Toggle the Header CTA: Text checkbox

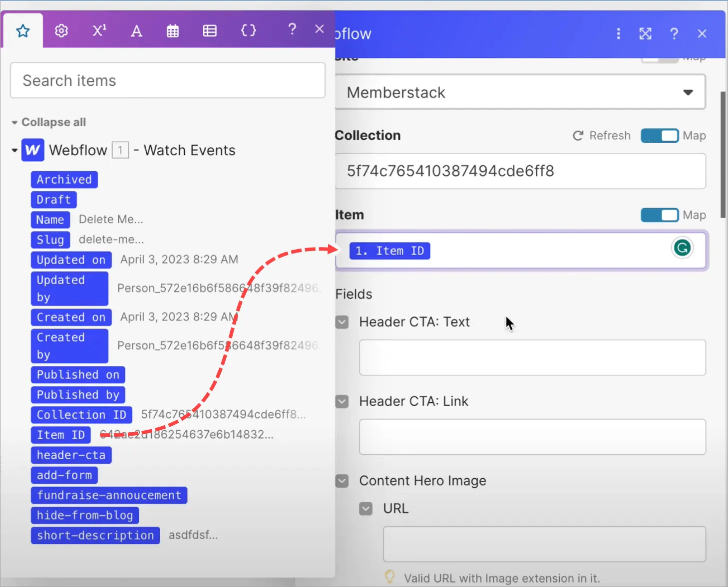click(342, 322)
